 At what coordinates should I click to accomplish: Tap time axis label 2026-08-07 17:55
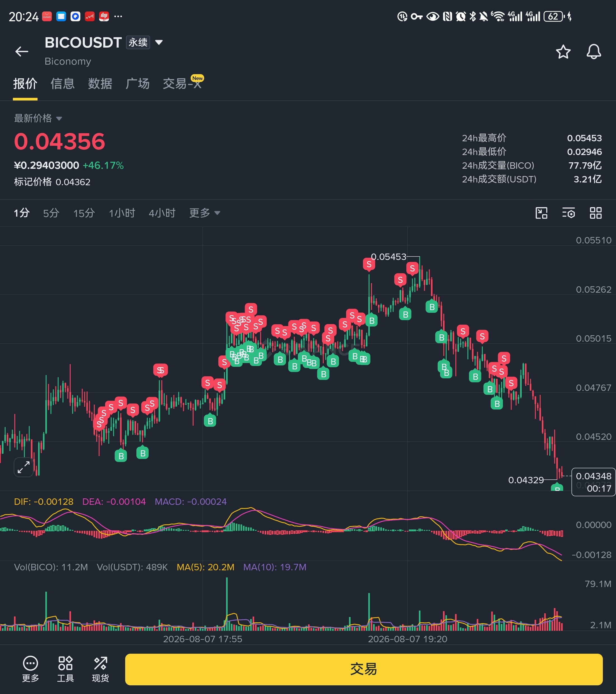click(x=202, y=639)
